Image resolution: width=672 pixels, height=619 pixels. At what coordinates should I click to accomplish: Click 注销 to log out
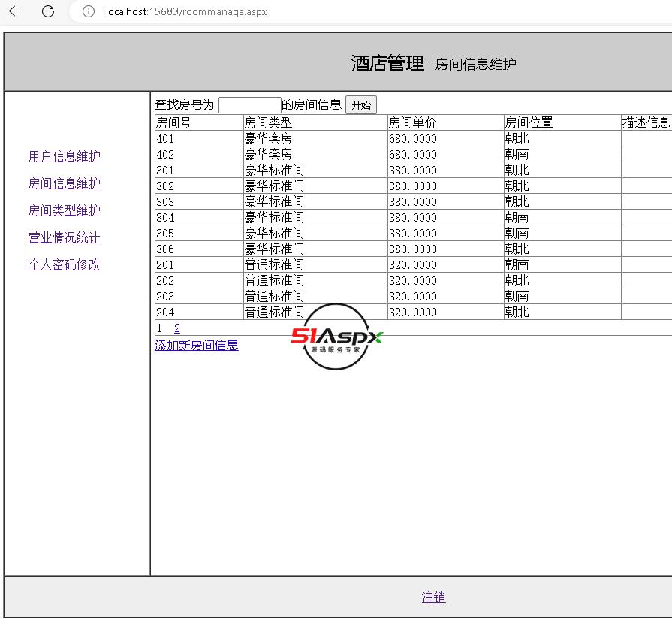coord(433,597)
